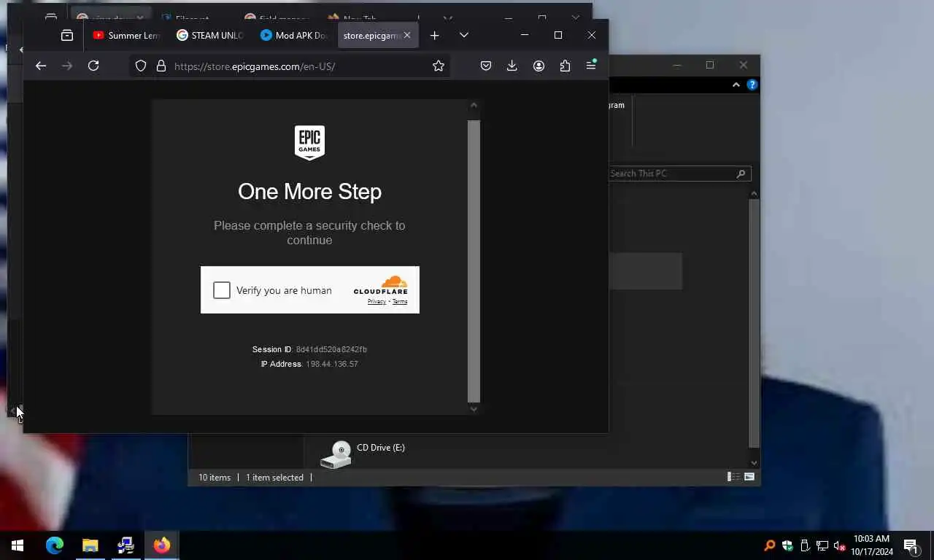Open the Firefox downloads arrow
Image resolution: width=934 pixels, height=560 pixels.
pos(512,66)
